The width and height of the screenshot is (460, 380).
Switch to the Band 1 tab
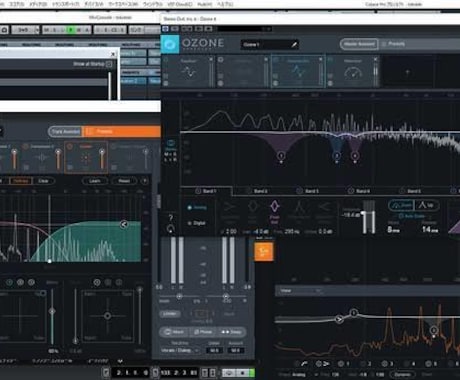207,191
